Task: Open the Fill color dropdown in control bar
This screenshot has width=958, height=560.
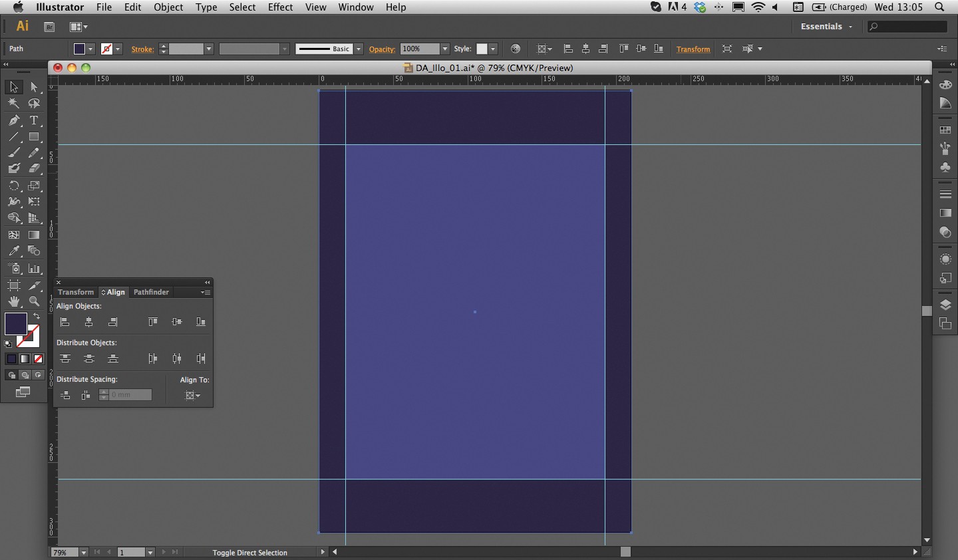Action: point(90,49)
